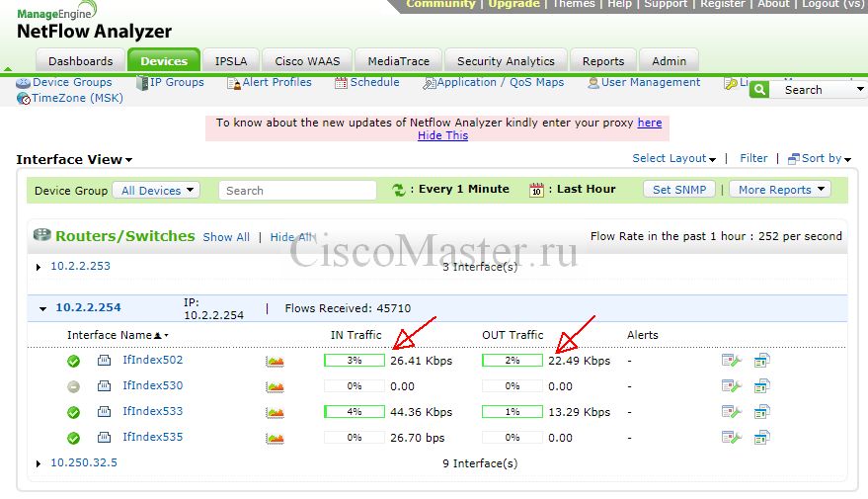Click the IP Groups icon
Viewport: 868px width, 499px height.
pyautogui.click(x=142, y=83)
